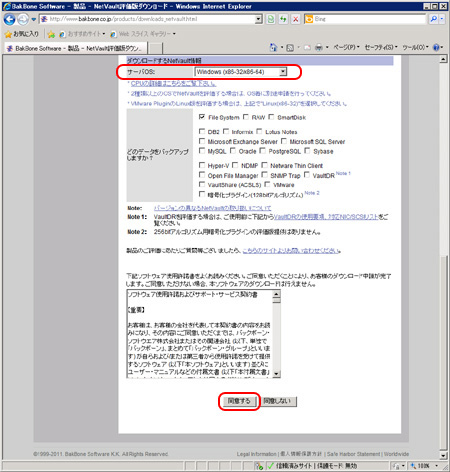
Task: Click the 同意する agree button
Action: click(x=239, y=401)
